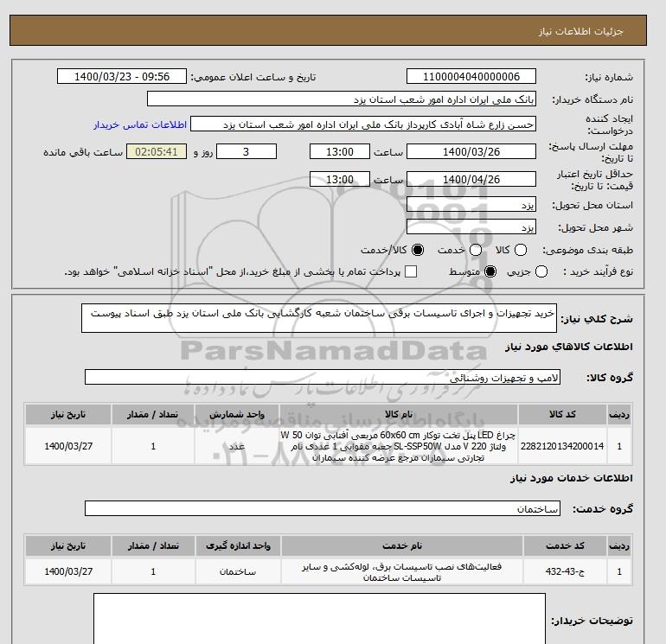Image resolution: width=666 pixels, height=644 pixels.
Task: Click the request creator name field
Action: [363, 124]
